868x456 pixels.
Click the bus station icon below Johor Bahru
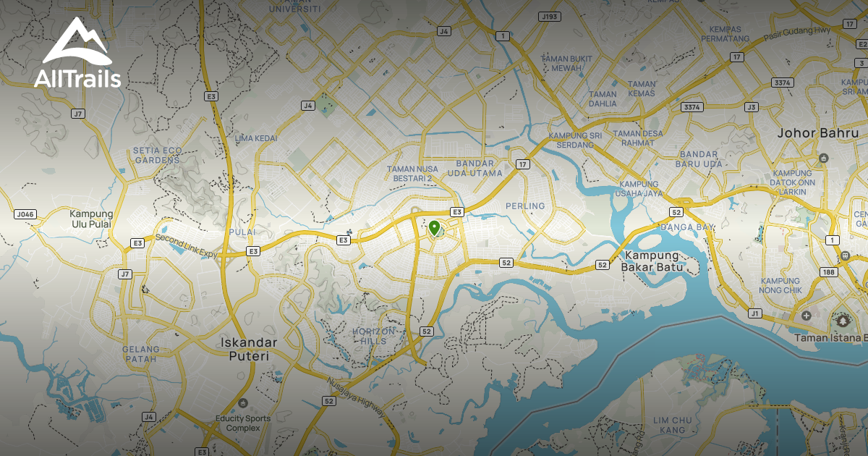[823, 158]
